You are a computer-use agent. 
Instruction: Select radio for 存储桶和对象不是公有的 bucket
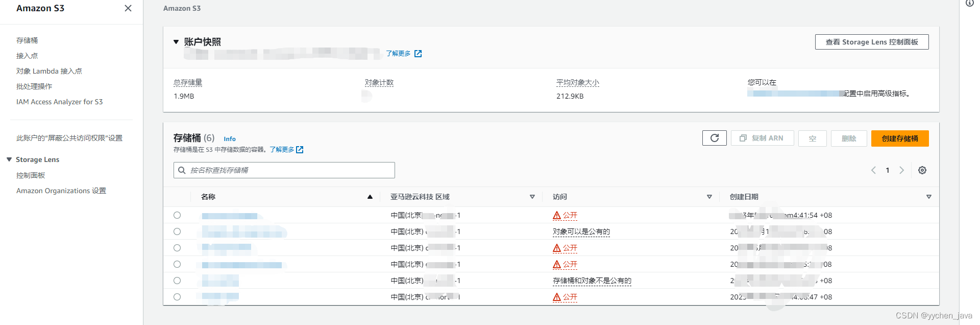pos(177,281)
